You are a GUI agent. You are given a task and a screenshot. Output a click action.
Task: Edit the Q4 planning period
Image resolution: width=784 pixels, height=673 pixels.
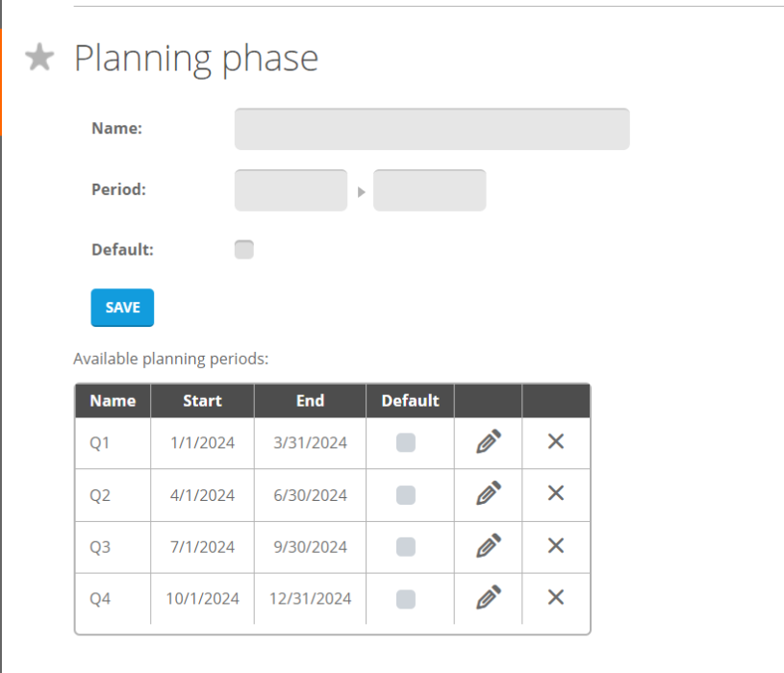pos(487,598)
